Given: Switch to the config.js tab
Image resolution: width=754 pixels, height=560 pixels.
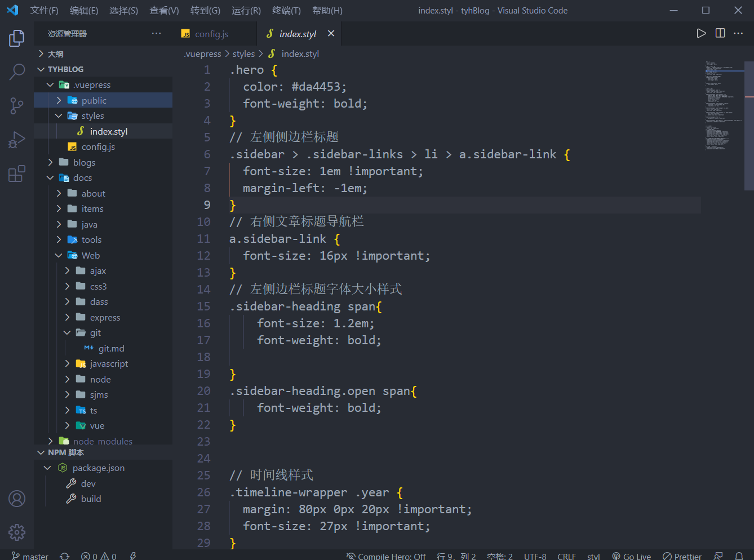Looking at the screenshot, I should (210, 33).
